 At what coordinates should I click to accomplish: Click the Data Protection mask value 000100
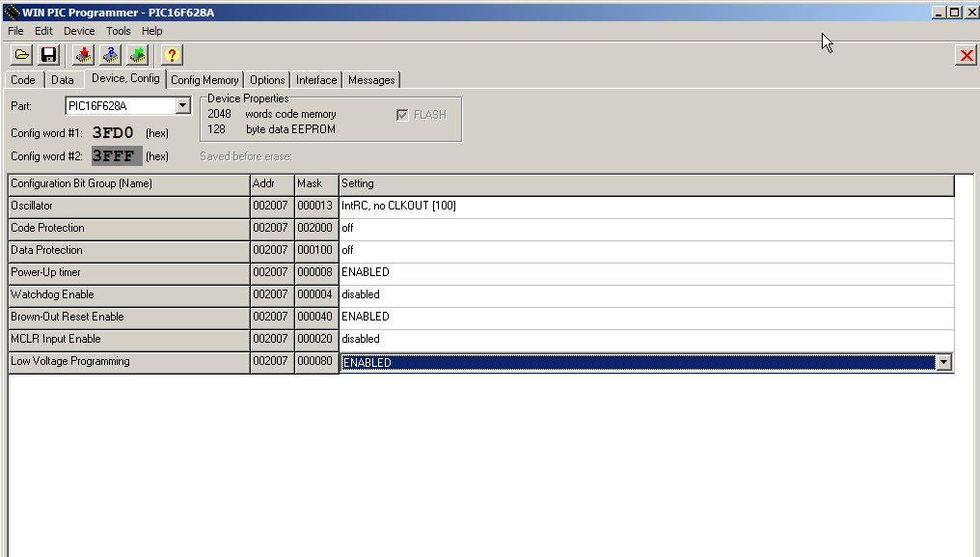315,250
